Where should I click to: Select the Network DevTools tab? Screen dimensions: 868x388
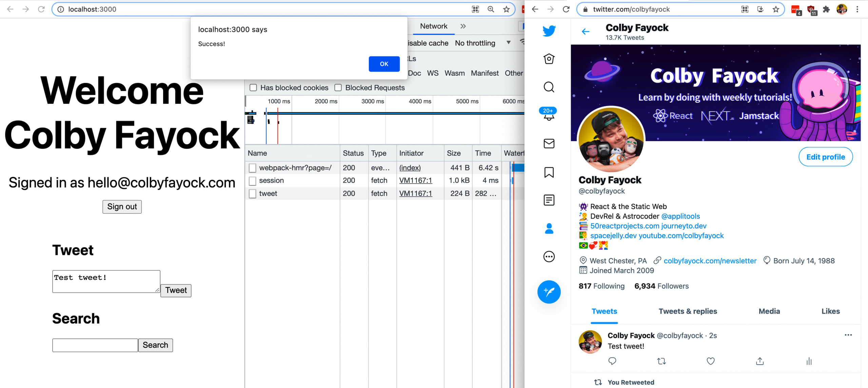(x=434, y=26)
